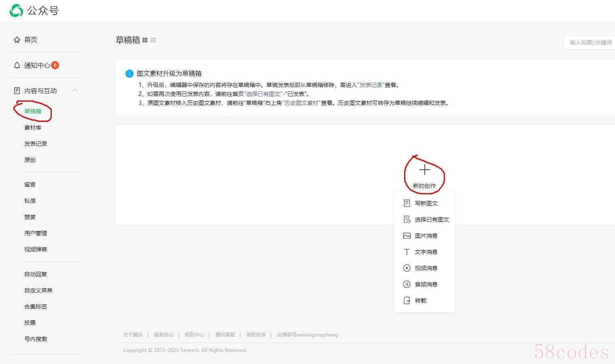Choose 选择已有图文 from the menu
This screenshot has height=364, width=615.
[432, 219]
